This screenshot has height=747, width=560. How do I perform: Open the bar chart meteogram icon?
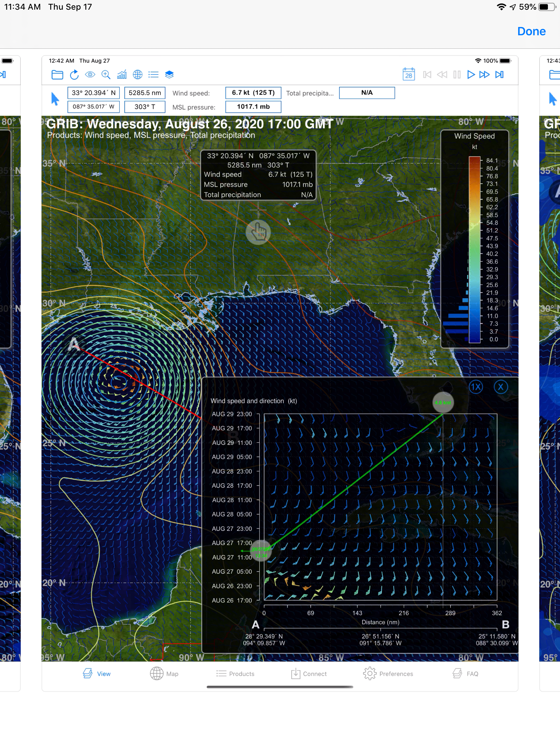click(x=122, y=75)
